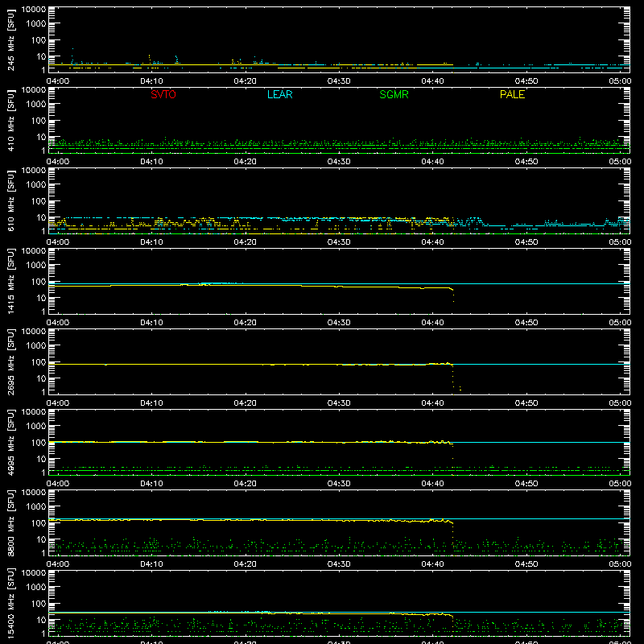Click the yellow PALE station legend label
Viewport: 644px width, 644px height.
[x=512, y=94]
